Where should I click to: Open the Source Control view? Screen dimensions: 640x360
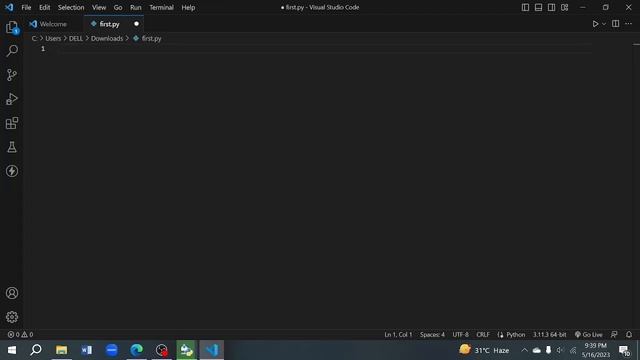[x=12, y=75]
